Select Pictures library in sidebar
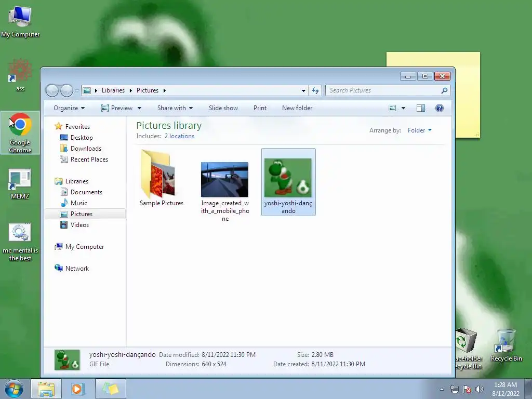The image size is (532, 399). (85, 214)
